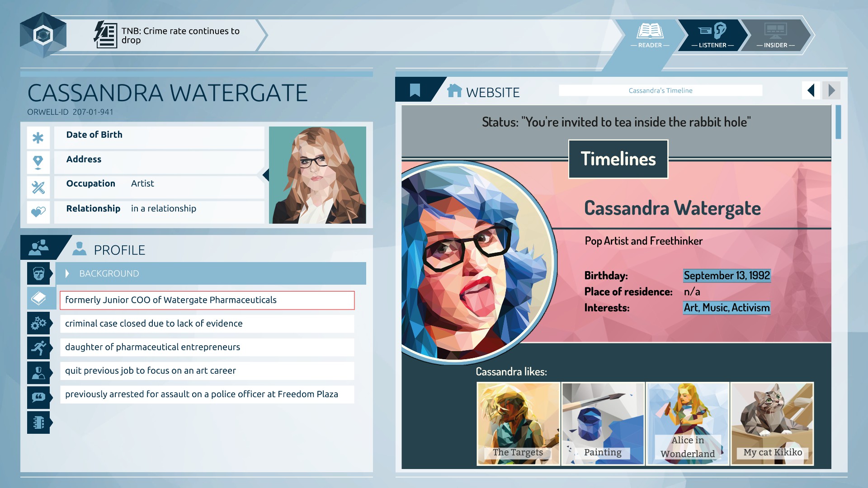Open the TNB news document icon
This screenshot has width=868, height=488.
pos(105,35)
